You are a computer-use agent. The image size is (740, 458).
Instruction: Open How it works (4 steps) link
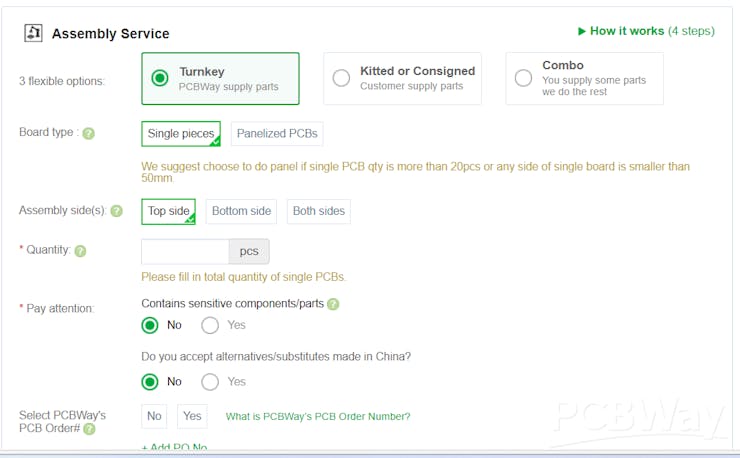coord(652,31)
